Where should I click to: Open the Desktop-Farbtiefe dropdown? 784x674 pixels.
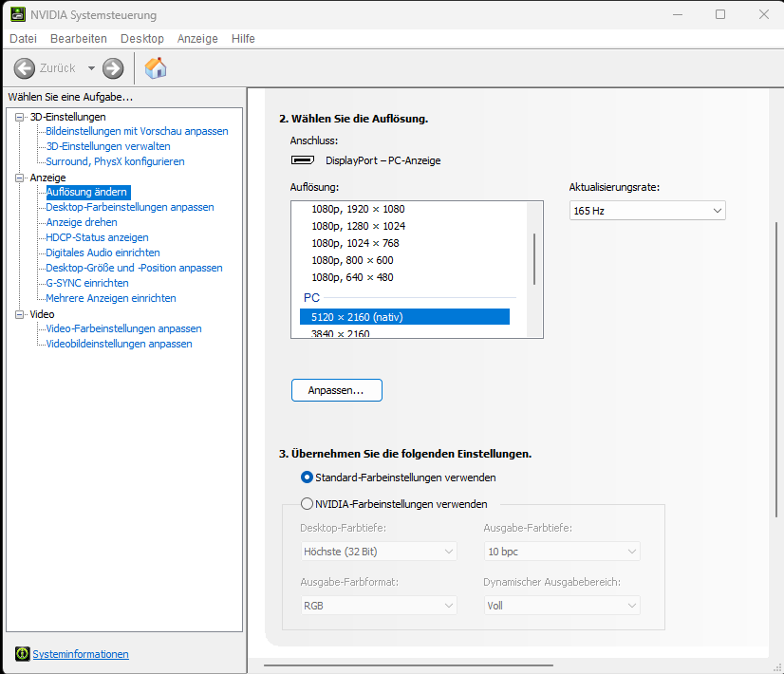coord(379,552)
